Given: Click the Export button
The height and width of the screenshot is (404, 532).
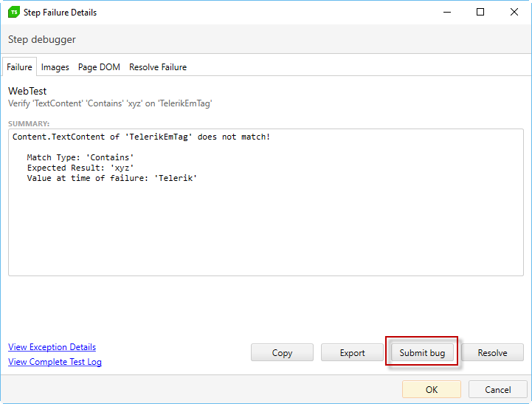Looking at the screenshot, I should 352,352.
